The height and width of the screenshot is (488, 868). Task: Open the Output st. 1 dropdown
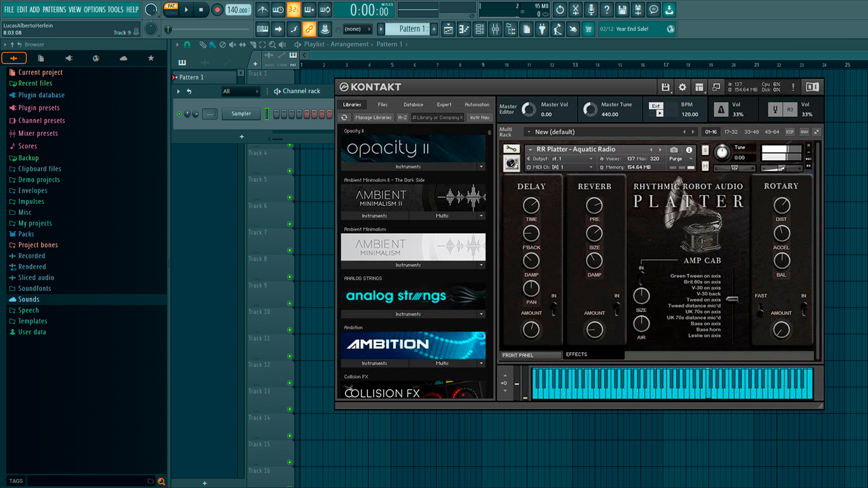[560, 159]
